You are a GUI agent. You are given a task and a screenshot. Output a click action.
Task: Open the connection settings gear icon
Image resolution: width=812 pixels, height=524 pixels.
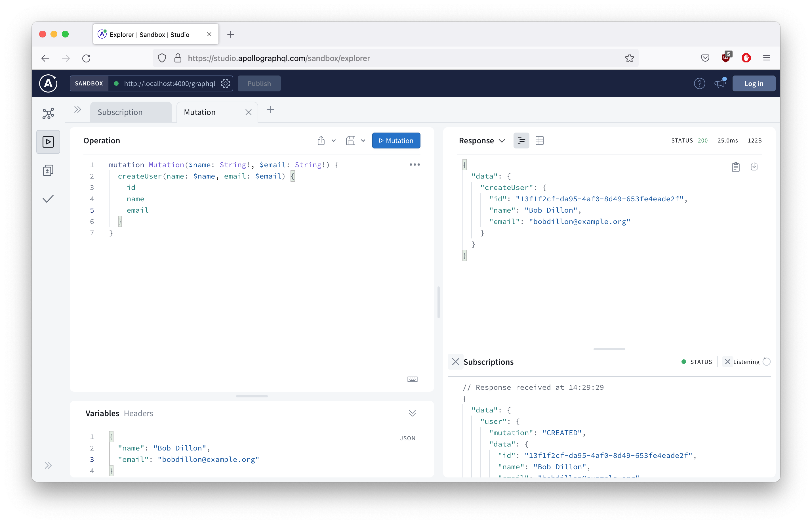tap(226, 83)
